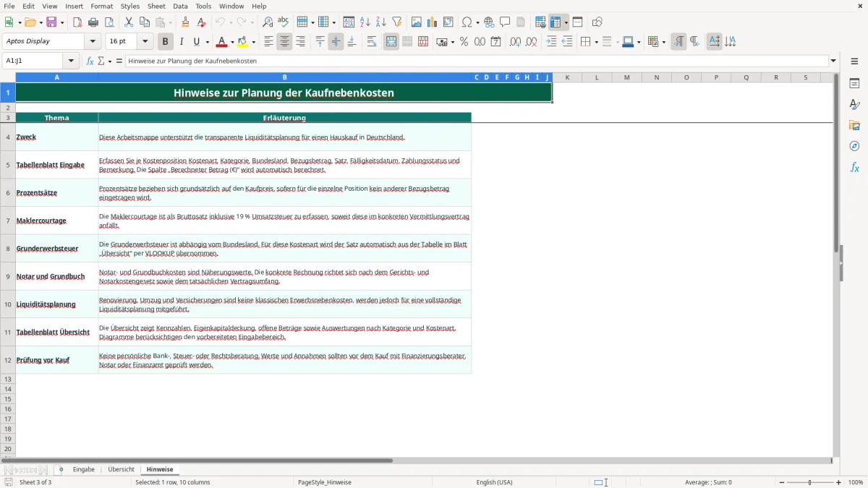Toggle Underline formatting
Image resolution: width=868 pixels, height=488 pixels.
point(196,42)
